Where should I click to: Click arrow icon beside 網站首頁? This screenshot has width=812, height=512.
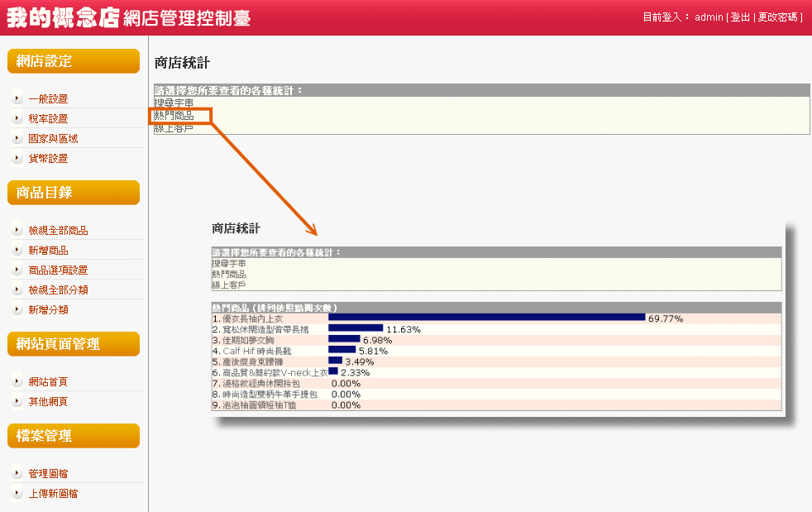pos(17,381)
